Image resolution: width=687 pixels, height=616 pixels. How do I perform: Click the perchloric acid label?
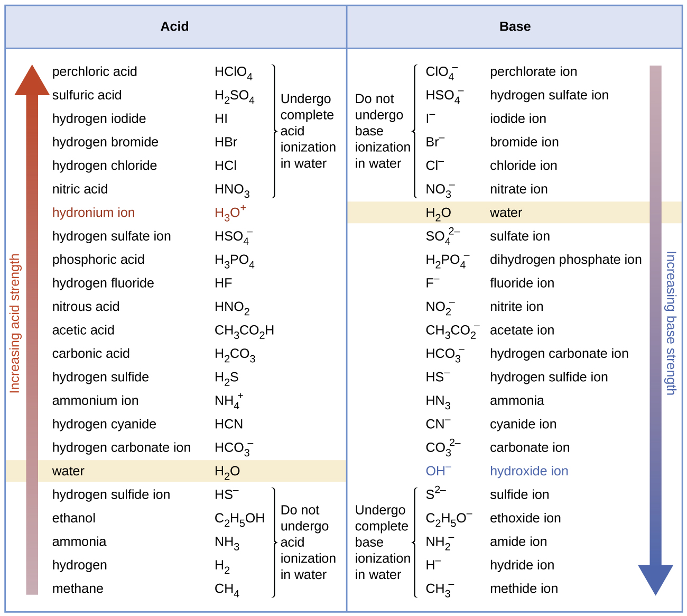click(x=95, y=71)
